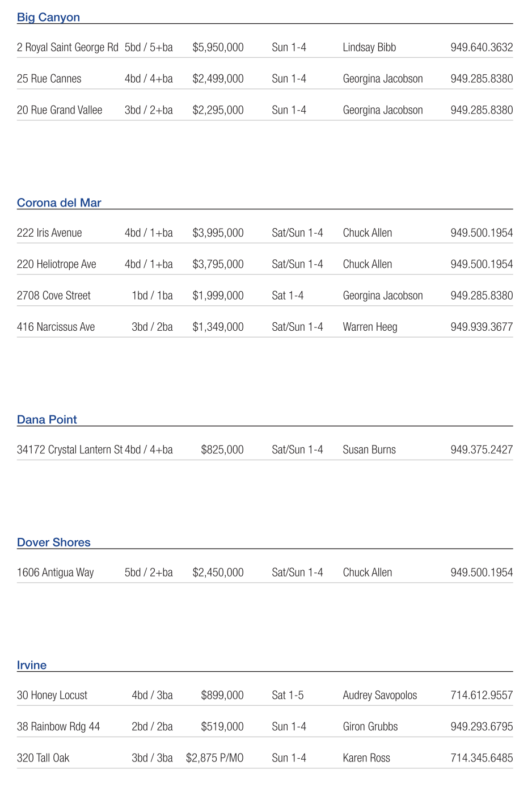Click agent name Audrey Savopolos
The height and width of the screenshot is (787, 532).
[x=379, y=696]
